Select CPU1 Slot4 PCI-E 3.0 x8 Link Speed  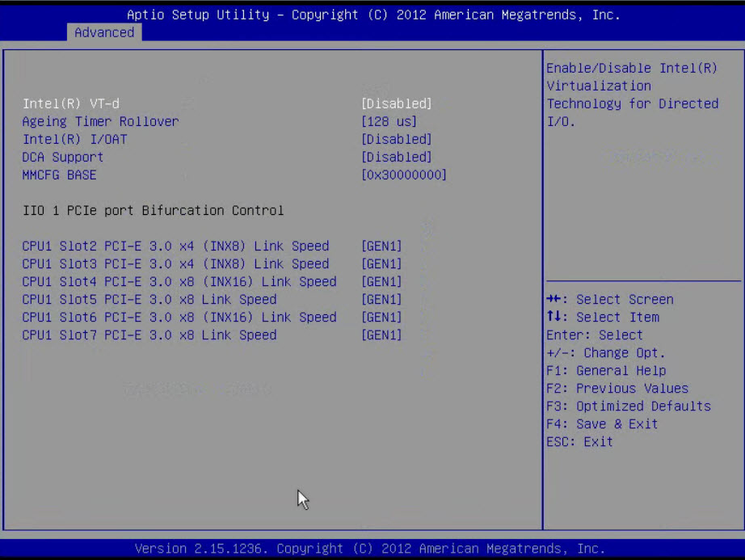[x=179, y=282]
